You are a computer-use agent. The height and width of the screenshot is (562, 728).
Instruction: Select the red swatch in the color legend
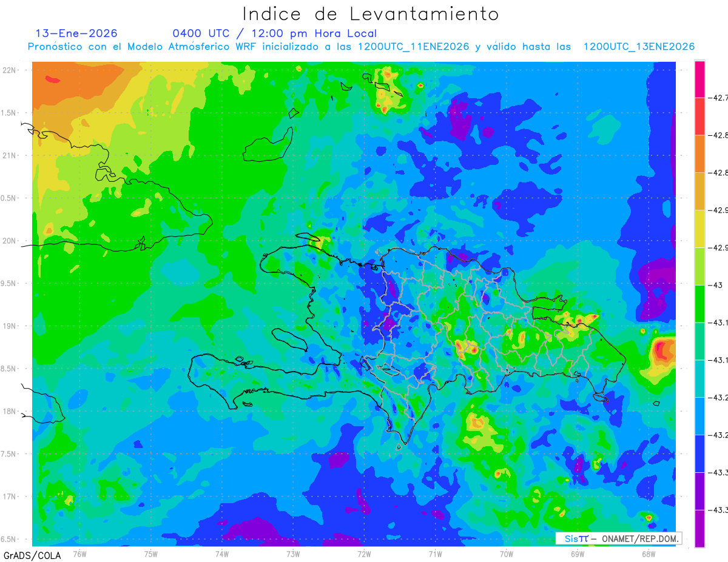pyautogui.click(x=699, y=116)
